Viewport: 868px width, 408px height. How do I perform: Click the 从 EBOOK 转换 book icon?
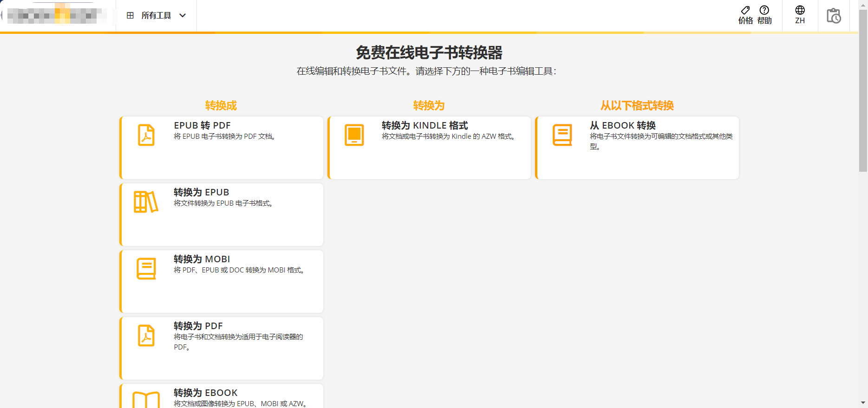pos(562,135)
